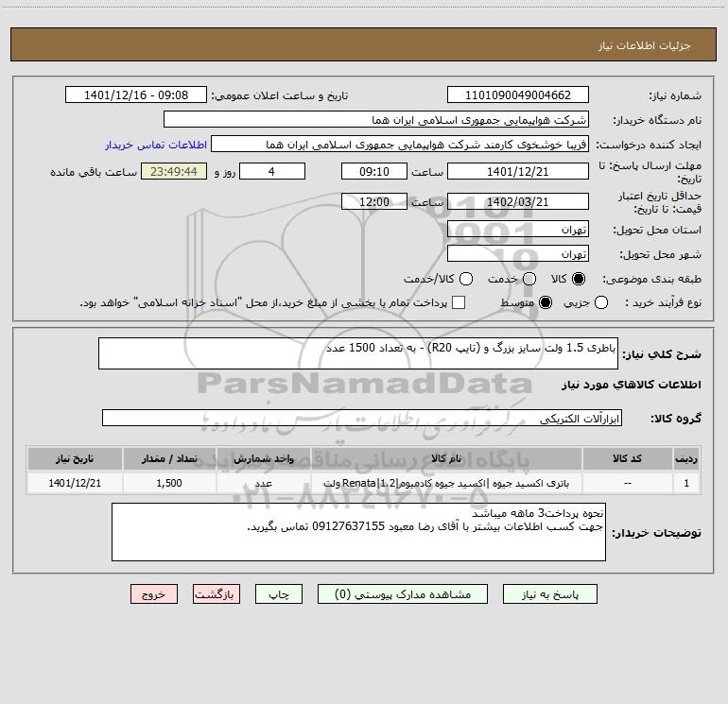This screenshot has height=704, width=728.
Task: Click the جزئیات اطلاعات نیاز header title
Action: 645,45
